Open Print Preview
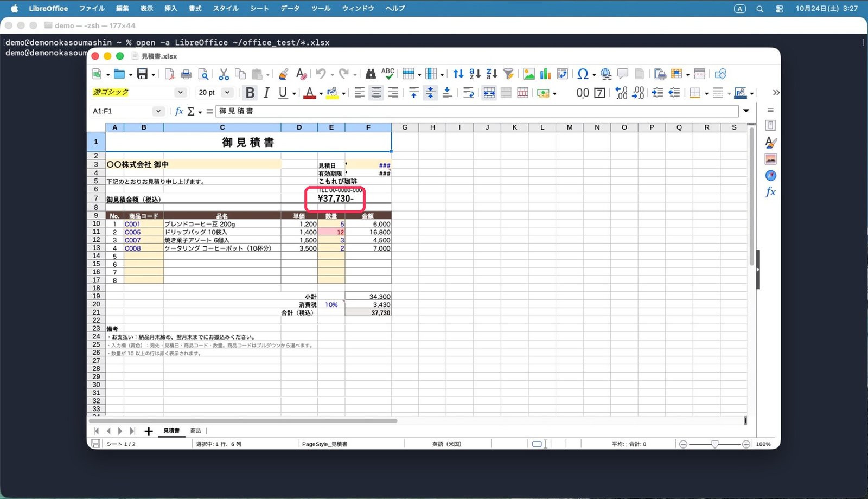This screenshot has width=868, height=499. click(203, 74)
